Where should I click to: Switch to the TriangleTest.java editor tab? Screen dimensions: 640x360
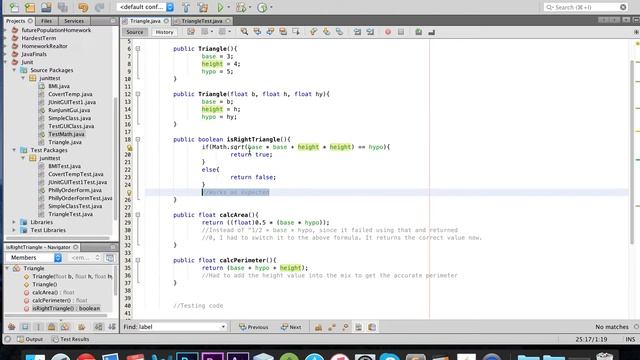pyautogui.click(x=202, y=21)
